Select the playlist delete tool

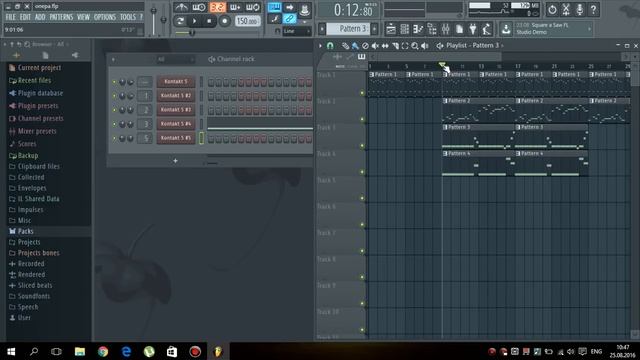(365, 46)
